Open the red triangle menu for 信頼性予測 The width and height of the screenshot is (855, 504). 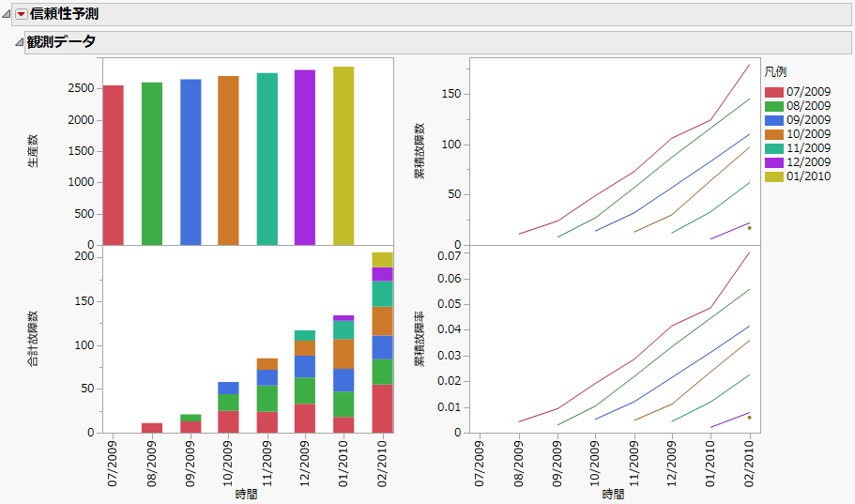tap(22, 14)
